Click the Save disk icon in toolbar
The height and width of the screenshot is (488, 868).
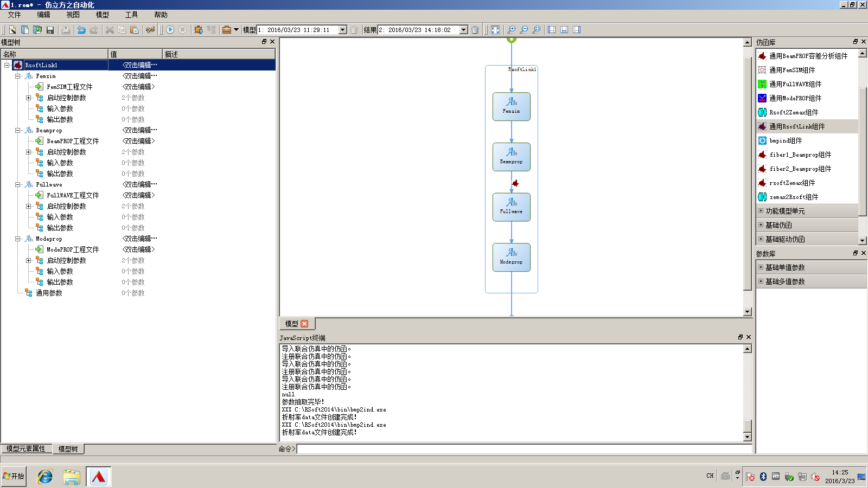(50, 30)
